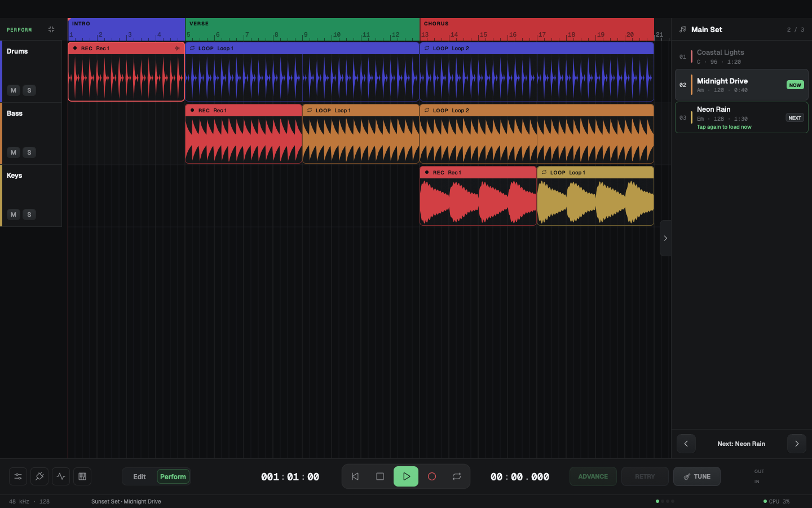Select Coastal Lights in the setlist
The height and width of the screenshot is (508, 812).
click(x=742, y=56)
